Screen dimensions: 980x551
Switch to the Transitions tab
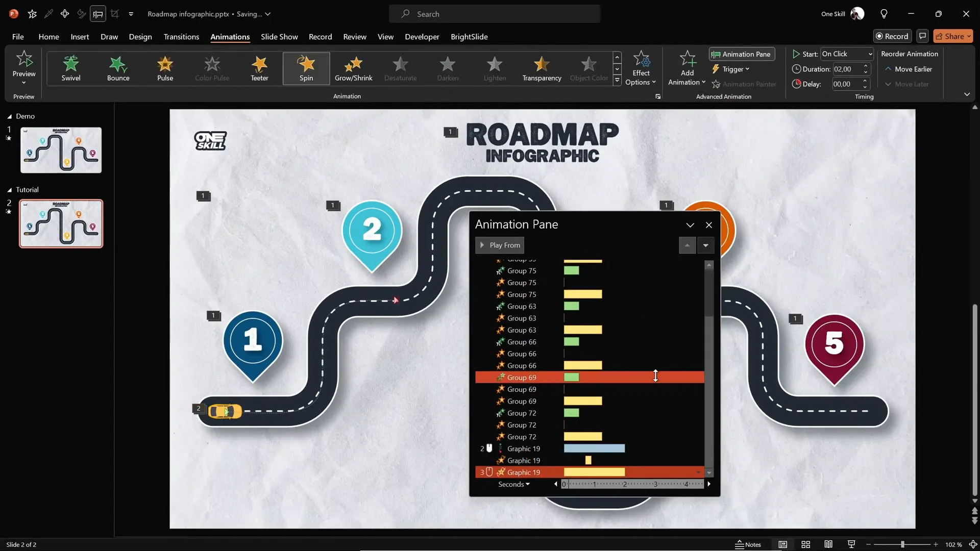[x=181, y=37]
